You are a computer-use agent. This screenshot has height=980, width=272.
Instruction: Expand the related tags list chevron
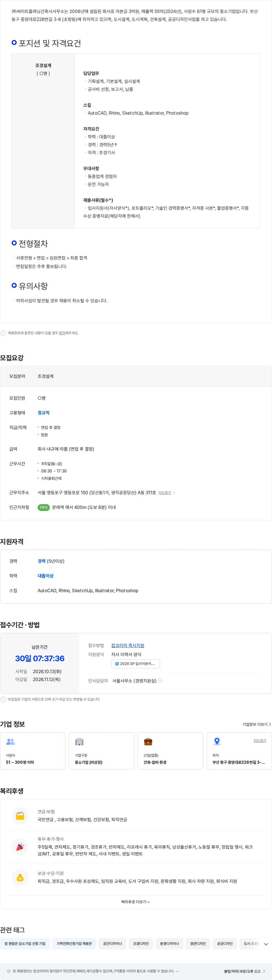[266, 944]
